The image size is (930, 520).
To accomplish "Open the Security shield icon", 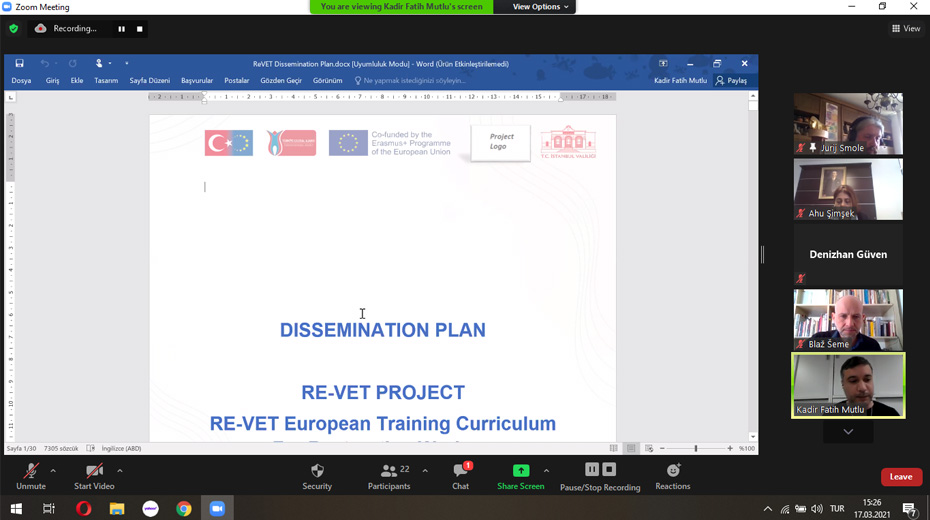I will (317, 471).
